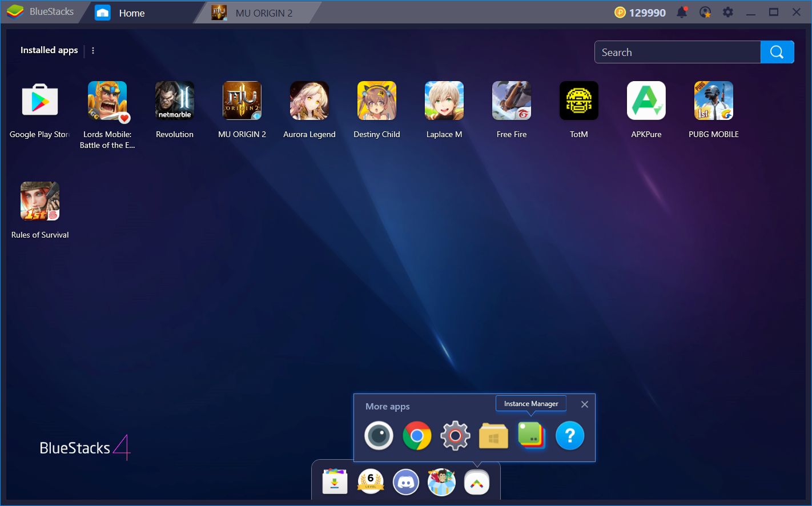Launch Lords Mobile game

pos(107,101)
